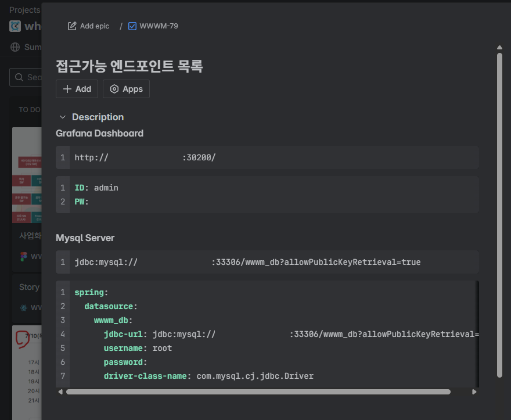Click the Summary globe icon in background

click(x=15, y=47)
